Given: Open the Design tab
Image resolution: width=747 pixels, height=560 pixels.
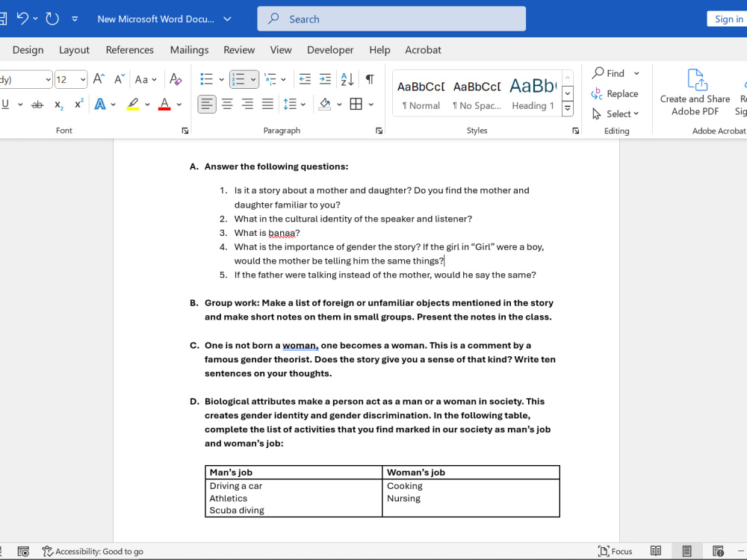Looking at the screenshot, I should 28,49.
